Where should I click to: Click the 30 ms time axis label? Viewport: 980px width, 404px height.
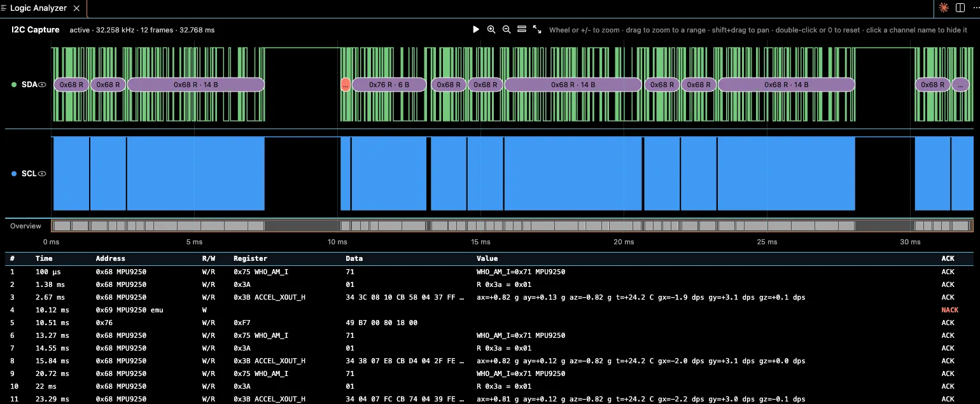point(910,242)
